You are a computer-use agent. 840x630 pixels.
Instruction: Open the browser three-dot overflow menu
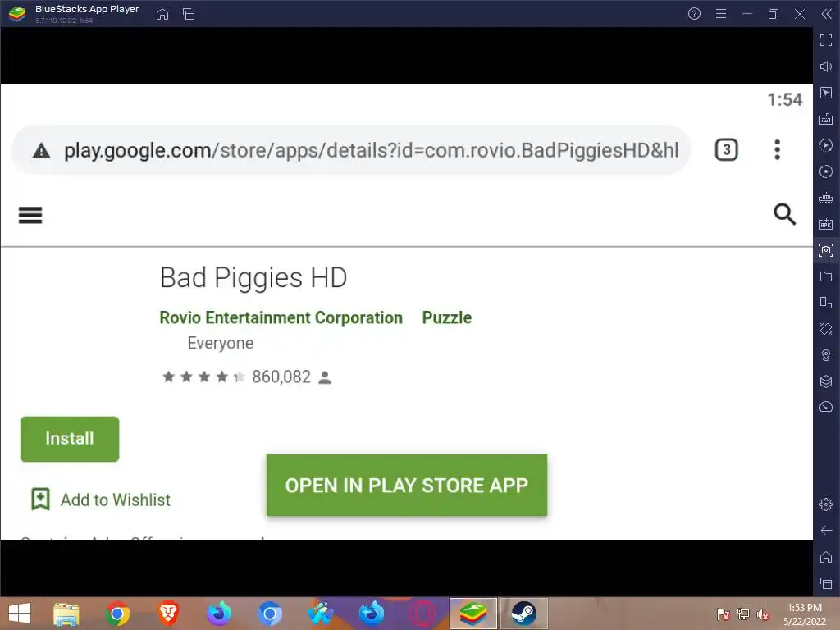click(777, 150)
